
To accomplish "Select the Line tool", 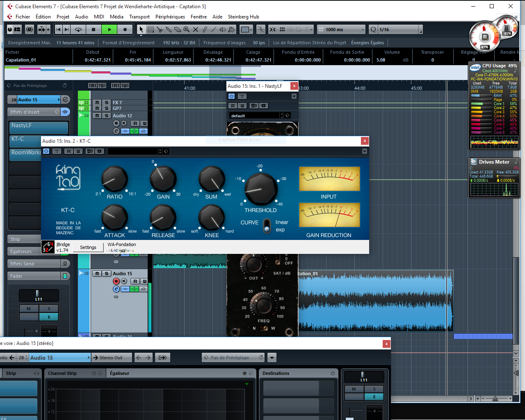I will pyautogui.click(x=214, y=30).
